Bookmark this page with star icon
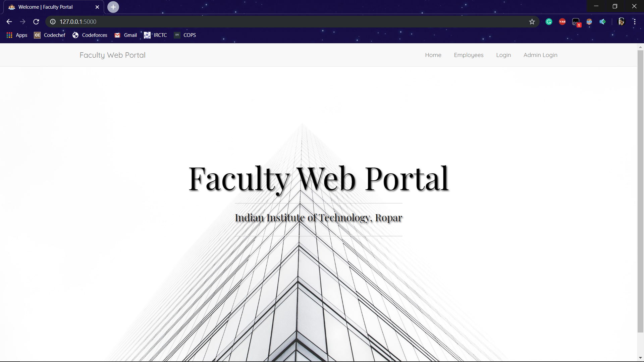The image size is (644, 362). point(532,22)
